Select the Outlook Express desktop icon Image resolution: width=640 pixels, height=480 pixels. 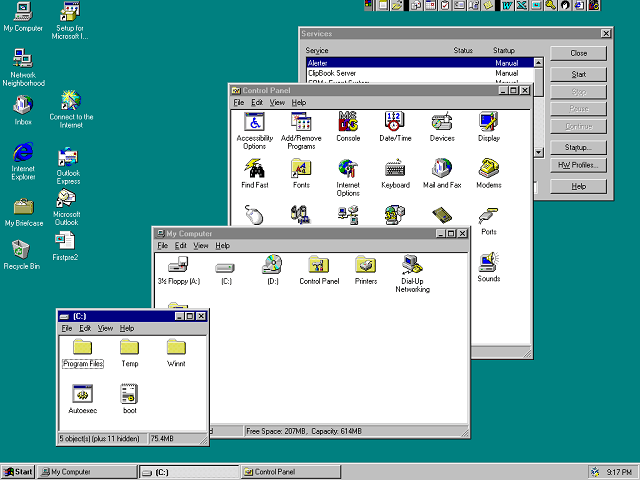coord(68,166)
